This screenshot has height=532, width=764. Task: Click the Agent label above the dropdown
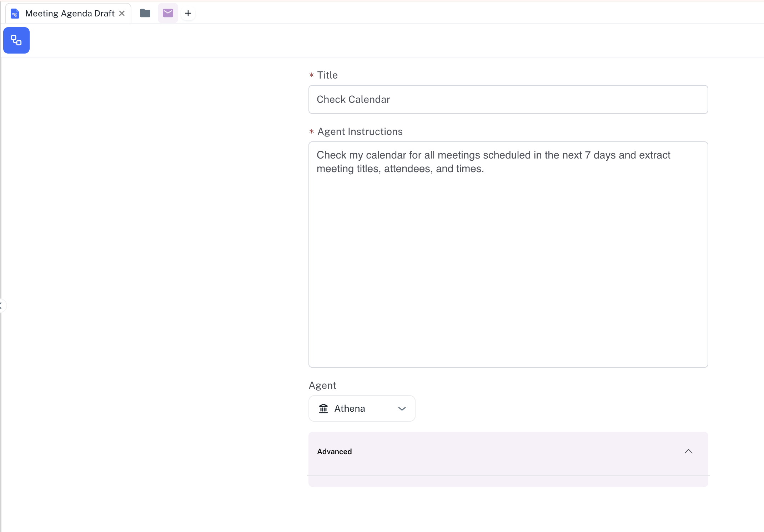(x=322, y=385)
